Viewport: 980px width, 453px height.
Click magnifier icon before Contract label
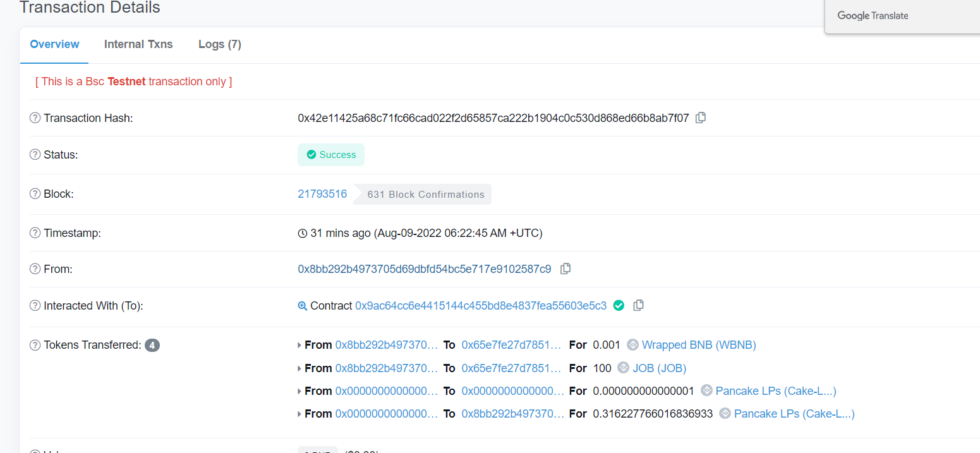pos(302,306)
